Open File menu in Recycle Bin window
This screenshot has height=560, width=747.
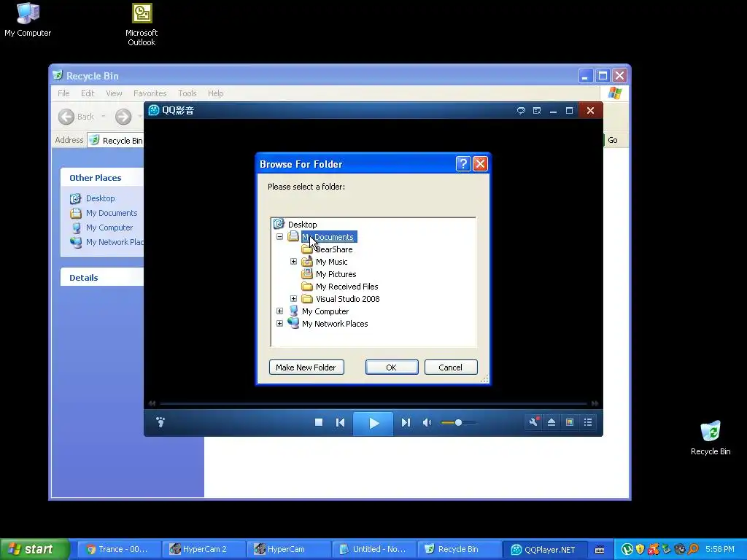coord(63,93)
